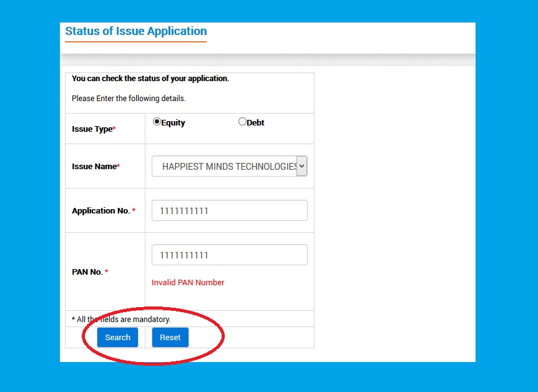Reset the application status form
The height and width of the screenshot is (392, 538).
coord(170,337)
